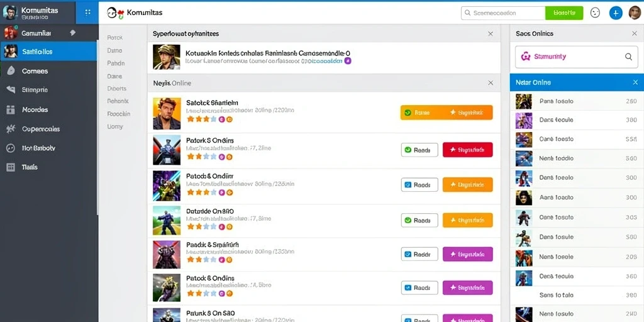Open the Satotck Sharitielm game thumbnail

tap(167, 113)
